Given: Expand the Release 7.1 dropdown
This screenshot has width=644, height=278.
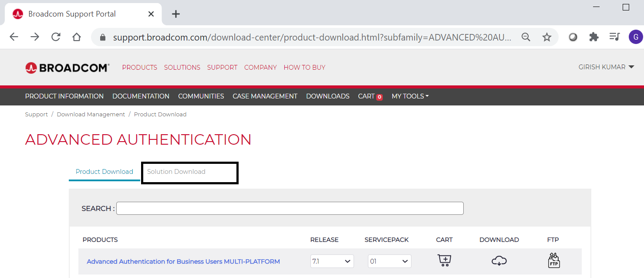Looking at the screenshot, I should coord(332,261).
